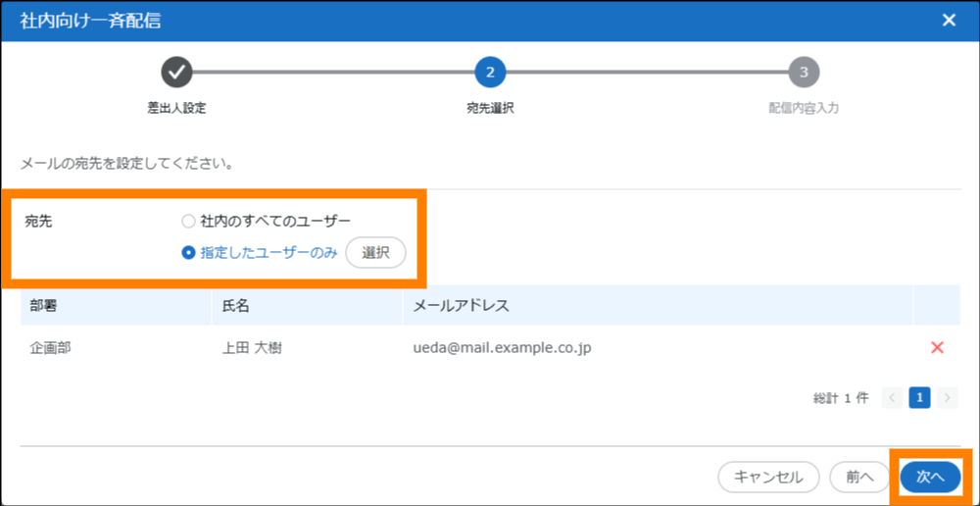Click the ueda@mail.example.co.jp email cell

502,347
